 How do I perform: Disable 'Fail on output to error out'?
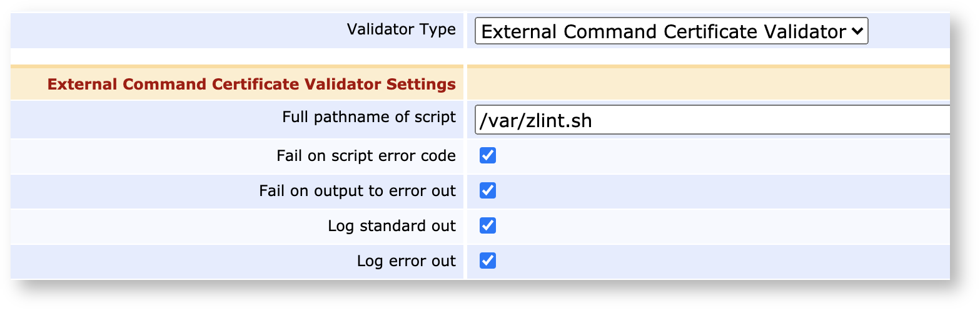pos(488,191)
